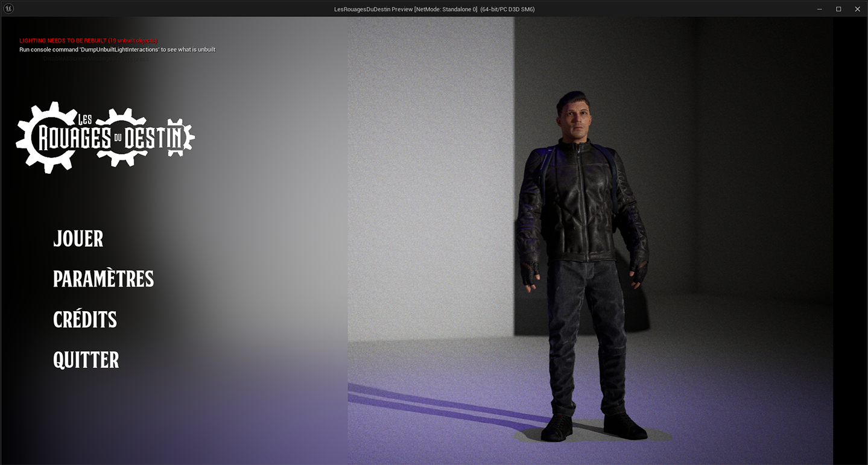Maximize the preview window
The image size is (868, 465).
coord(838,9)
